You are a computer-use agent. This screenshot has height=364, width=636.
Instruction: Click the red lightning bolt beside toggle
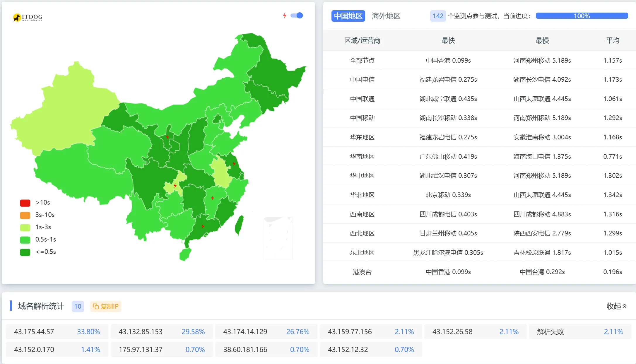[285, 16]
